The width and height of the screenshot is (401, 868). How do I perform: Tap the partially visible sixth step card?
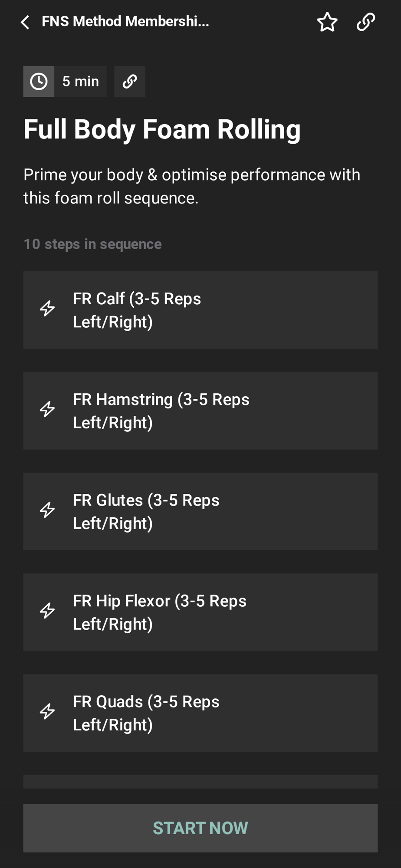[200, 782]
